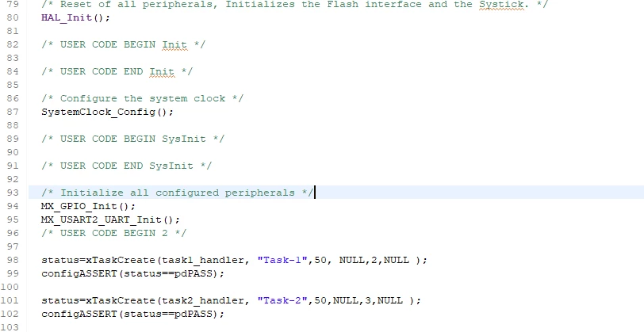Image resolution: width=644 pixels, height=332 pixels.
Task: Click the SystemClock_Config() call
Action: (107, 112)
